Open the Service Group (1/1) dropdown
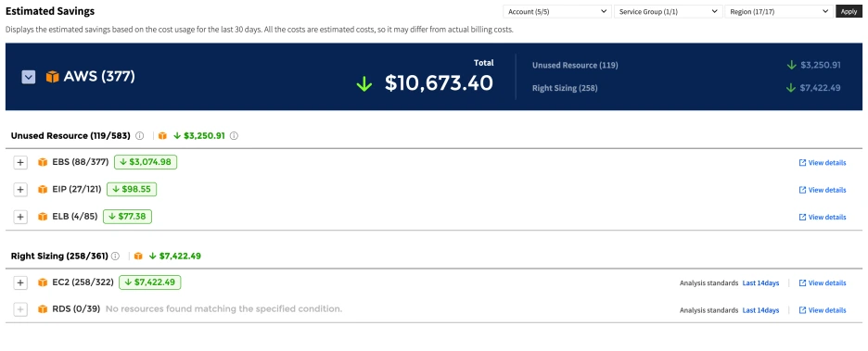This screenshot has width=868, height=351. (668, 12)
